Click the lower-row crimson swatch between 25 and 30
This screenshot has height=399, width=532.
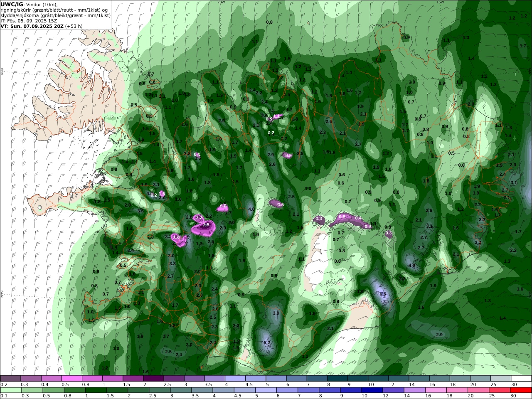(500, 390)
